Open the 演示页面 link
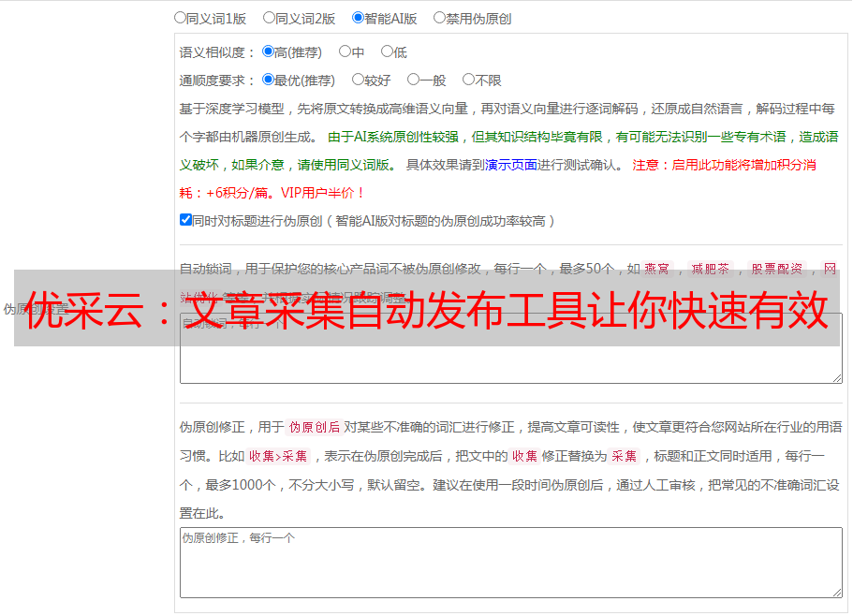Viewport: 853px width, 616px height. [510, 165]
